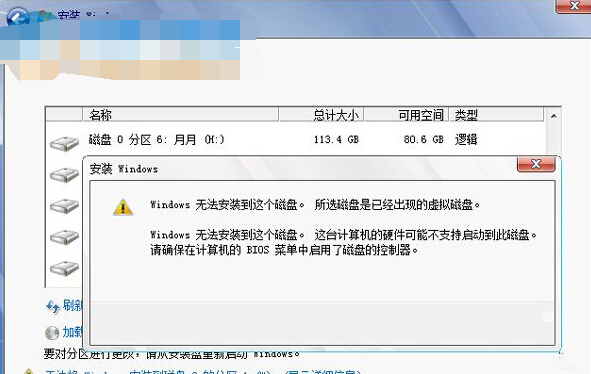Close the 安装 Windows error dialog
This screenshot has width=591, height=374.
536,164
